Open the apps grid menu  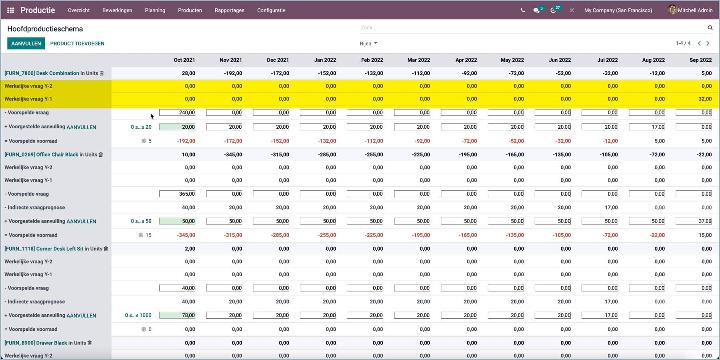click(11, 10)
